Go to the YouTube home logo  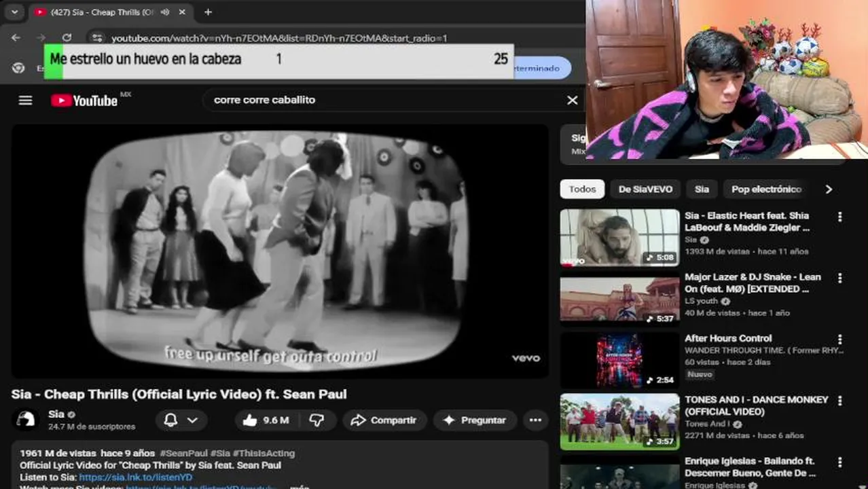click(x=84, y=101)
